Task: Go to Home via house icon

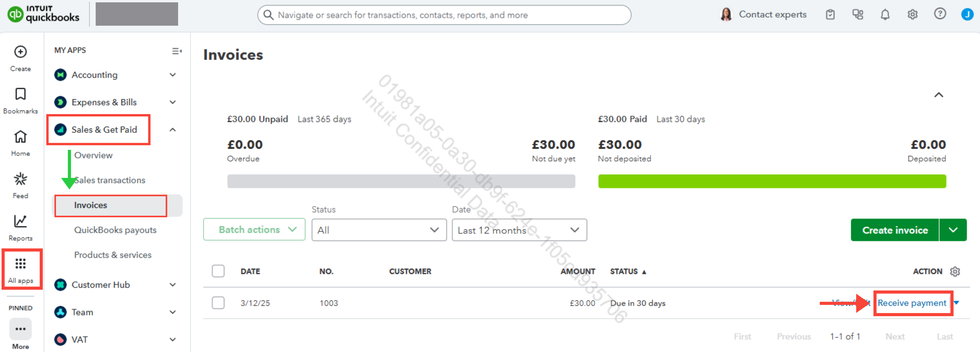Action: (x=21, y=137)
